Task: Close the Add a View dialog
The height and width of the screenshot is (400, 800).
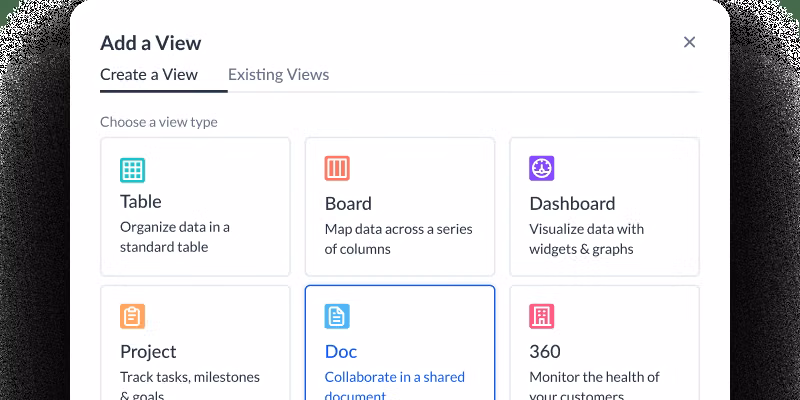Action: click(x=689, y=42)
